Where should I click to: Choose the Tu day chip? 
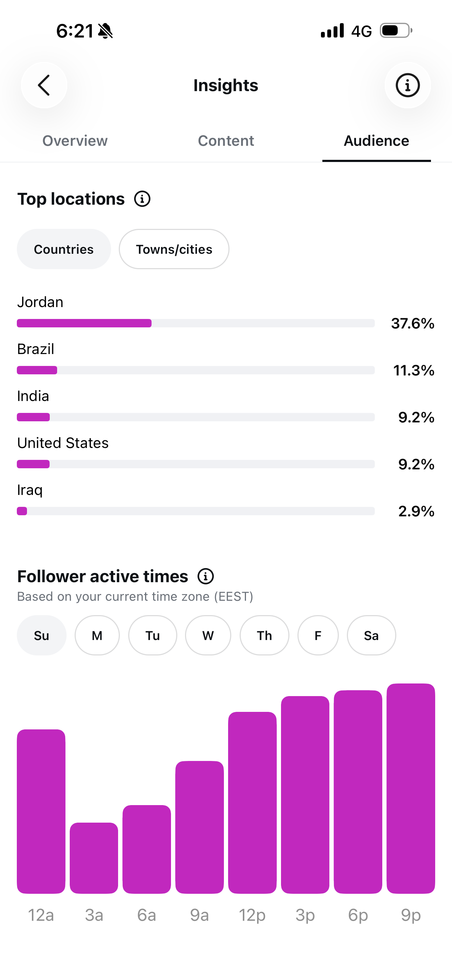pyautogui.click(x=152, y=635)
